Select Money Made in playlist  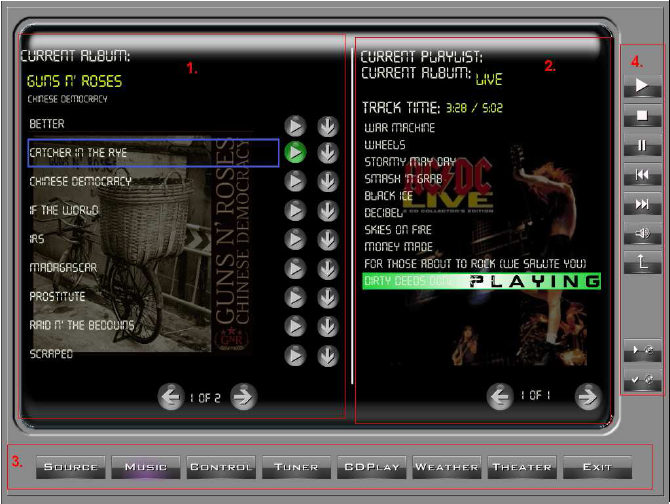click(399, 247)
